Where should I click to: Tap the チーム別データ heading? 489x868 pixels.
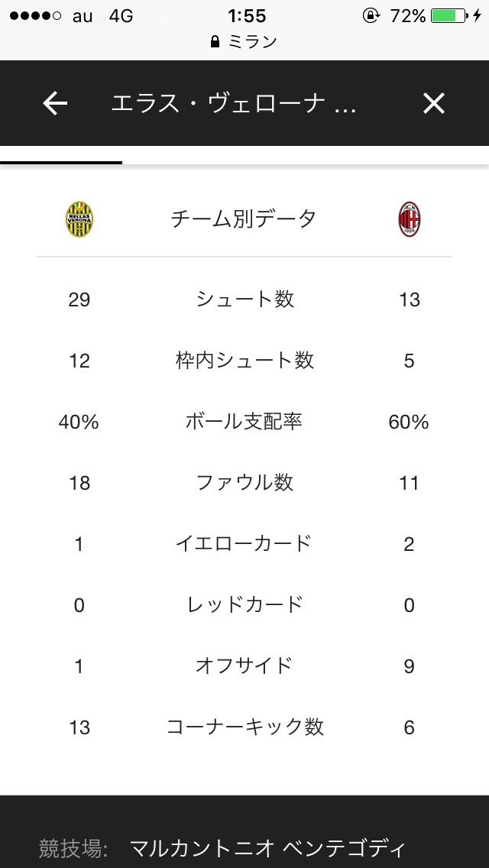(244, 219)
